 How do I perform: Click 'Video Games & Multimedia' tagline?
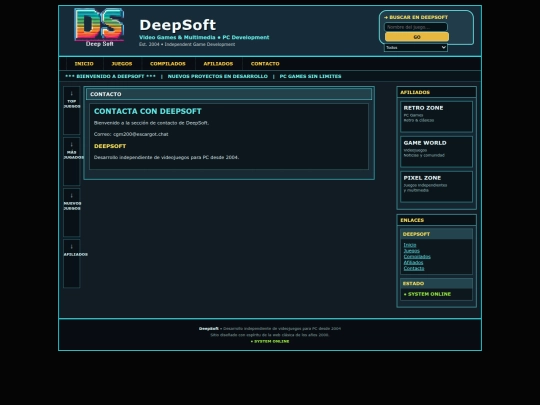click(204, 37)
